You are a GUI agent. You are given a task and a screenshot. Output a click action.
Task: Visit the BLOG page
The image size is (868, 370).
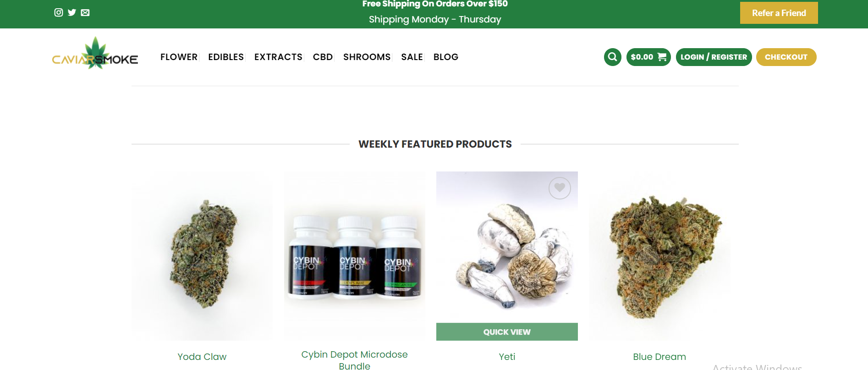(x=446, y=57)
